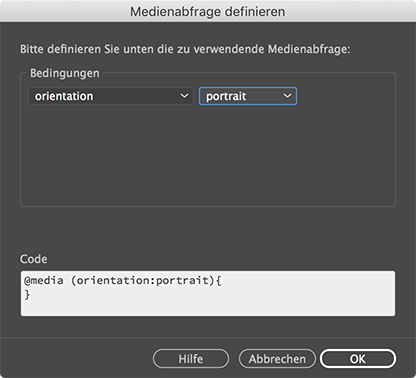Click the Hilfe button
This screenshot has height=378, width=416.
coord(191,359)
